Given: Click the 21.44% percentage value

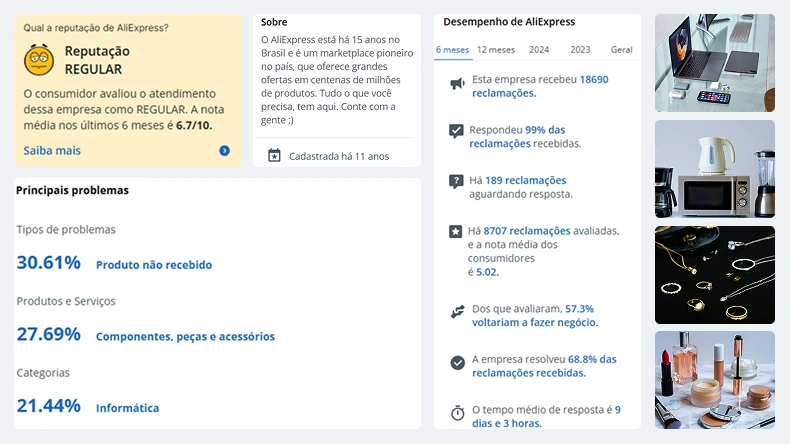Looking at the screenshot, I should (48, 406).
